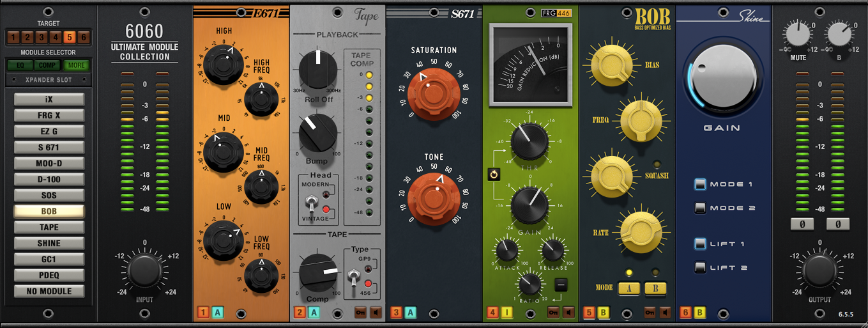Click the A badge under E671 module

(218, 313)
